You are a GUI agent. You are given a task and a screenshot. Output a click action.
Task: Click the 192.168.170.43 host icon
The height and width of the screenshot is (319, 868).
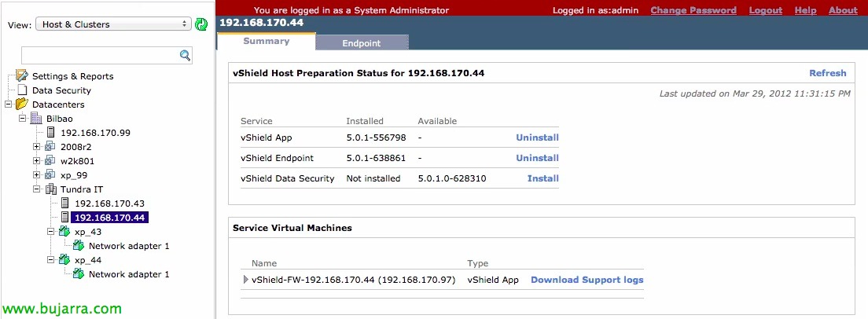point(65,203)
